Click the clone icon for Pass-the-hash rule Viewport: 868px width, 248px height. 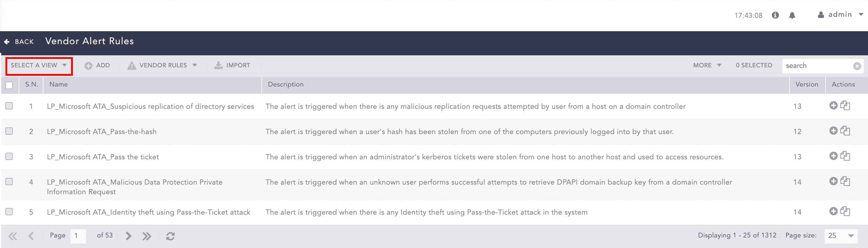[845, 130]
